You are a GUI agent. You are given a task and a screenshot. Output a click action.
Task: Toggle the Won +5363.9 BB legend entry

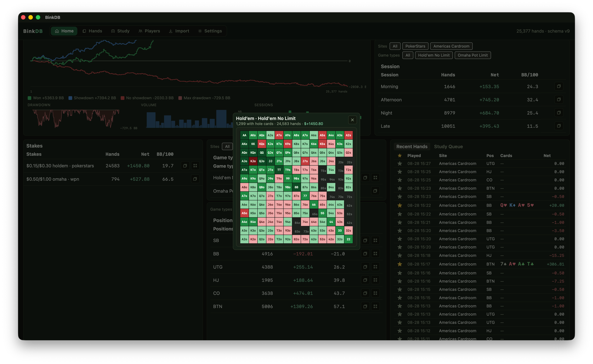click(x=46, y=98)
